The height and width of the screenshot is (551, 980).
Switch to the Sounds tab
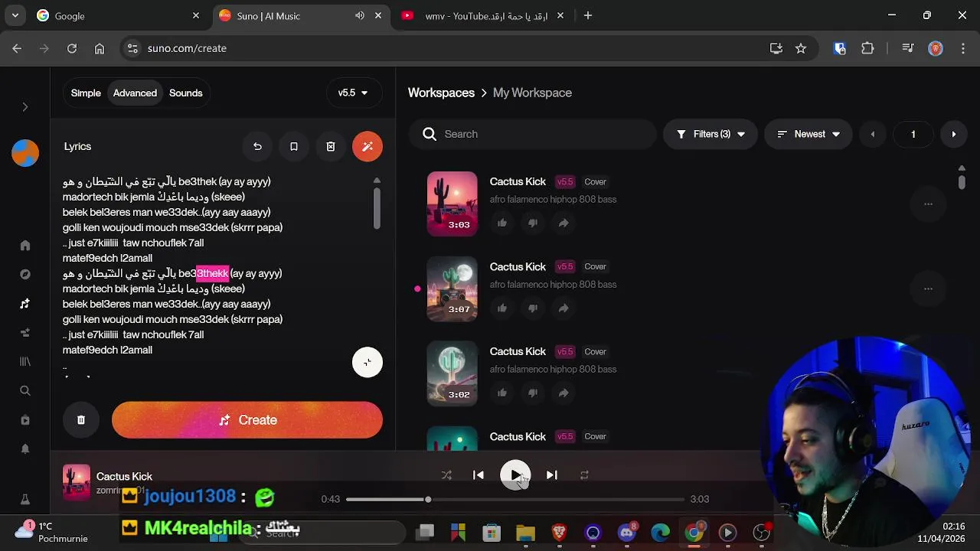tap(186, 93)
